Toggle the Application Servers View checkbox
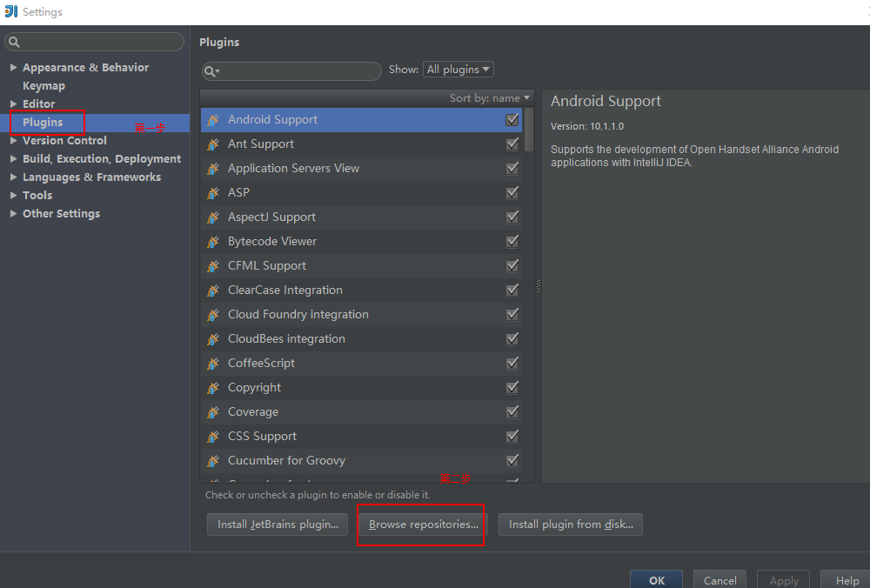 (512, 168)
